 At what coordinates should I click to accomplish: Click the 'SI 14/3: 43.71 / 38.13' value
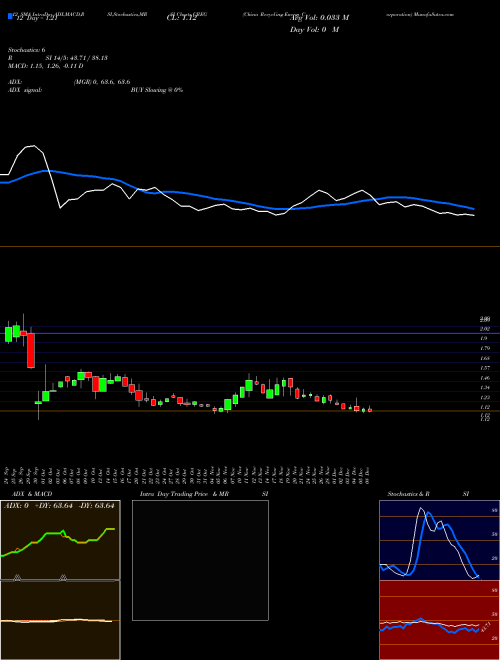(77, 58)
